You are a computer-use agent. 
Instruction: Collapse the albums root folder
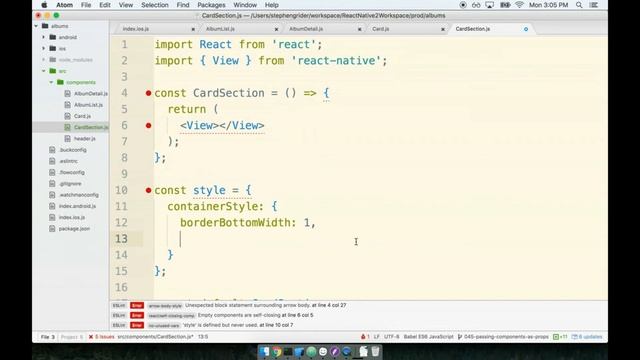pyautogui.click(x=36, y=26)
